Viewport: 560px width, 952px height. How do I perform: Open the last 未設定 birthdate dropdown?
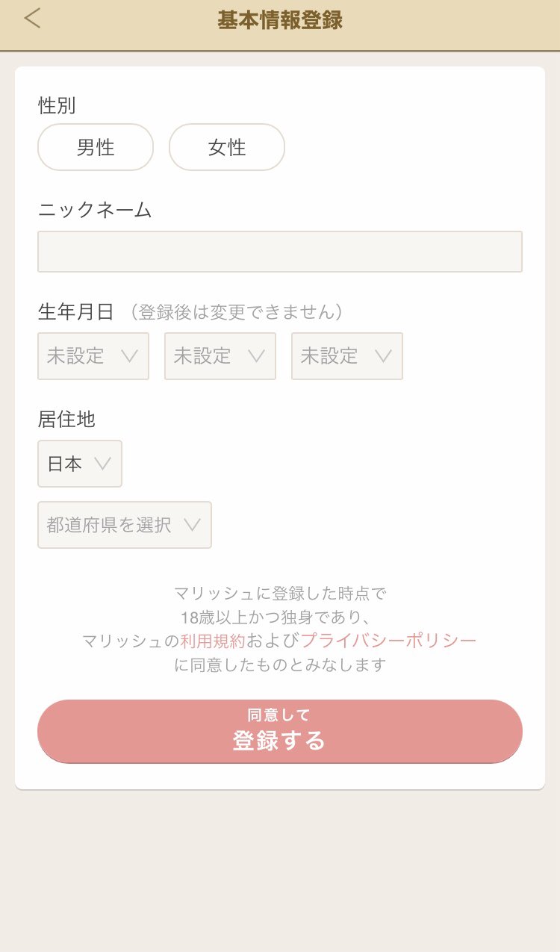(347, 356)
